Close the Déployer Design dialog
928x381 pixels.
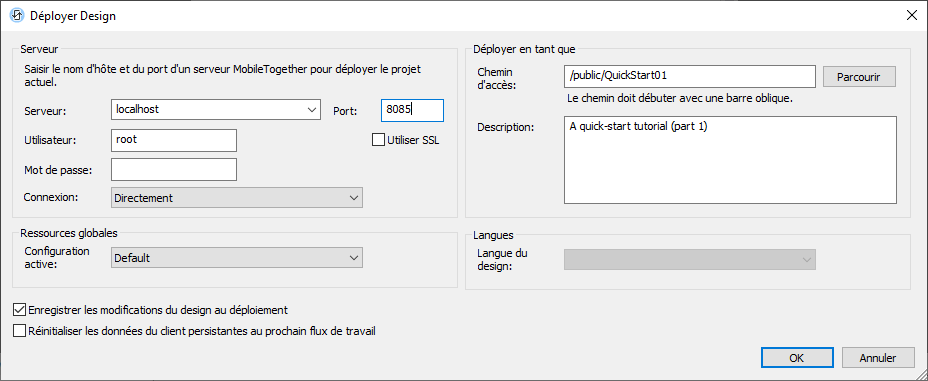(912, 15)
